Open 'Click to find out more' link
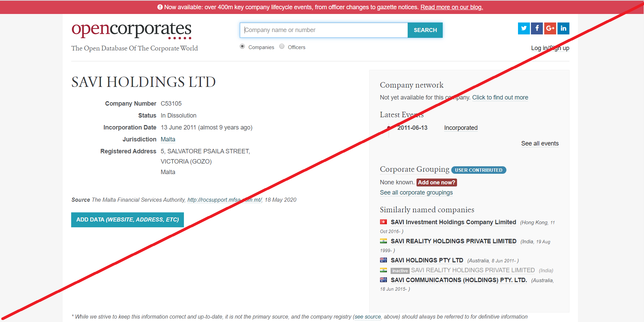This screenshot has width=644, height=322. 500,97
